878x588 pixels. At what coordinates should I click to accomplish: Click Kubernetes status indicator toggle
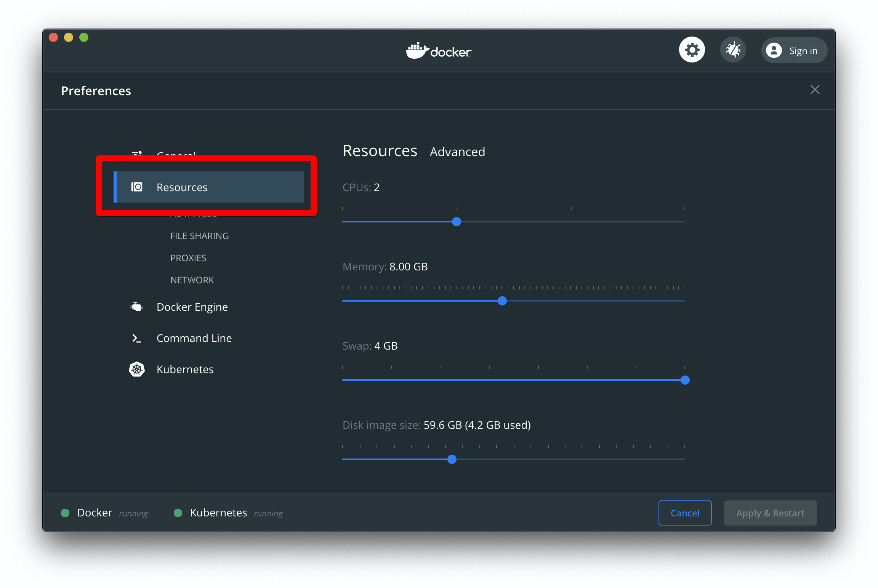(x=177, y=513)
